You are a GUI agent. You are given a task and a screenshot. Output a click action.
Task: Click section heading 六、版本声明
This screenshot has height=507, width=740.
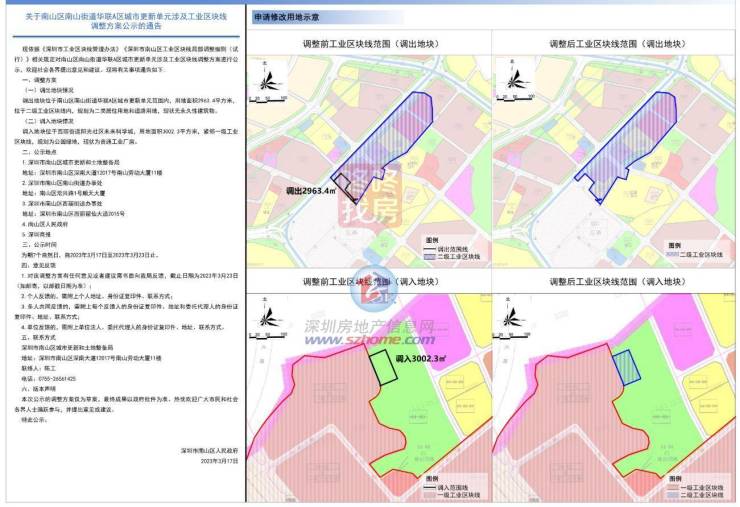click(39, 389)
